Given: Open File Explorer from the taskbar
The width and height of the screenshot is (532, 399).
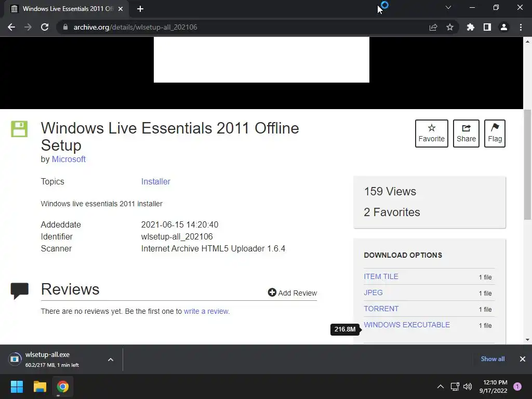Looking at the screenshot, I should pyautogui.click(x=39, y=387).
